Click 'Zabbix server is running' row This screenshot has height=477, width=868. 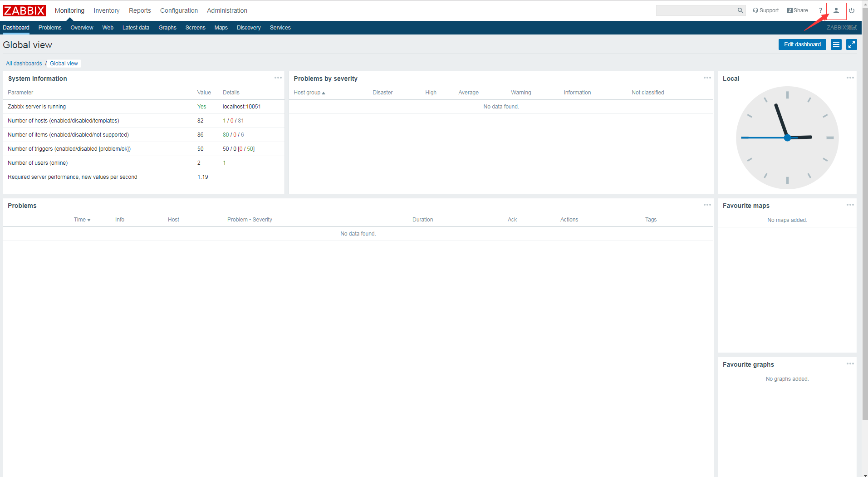coord(144,107)
